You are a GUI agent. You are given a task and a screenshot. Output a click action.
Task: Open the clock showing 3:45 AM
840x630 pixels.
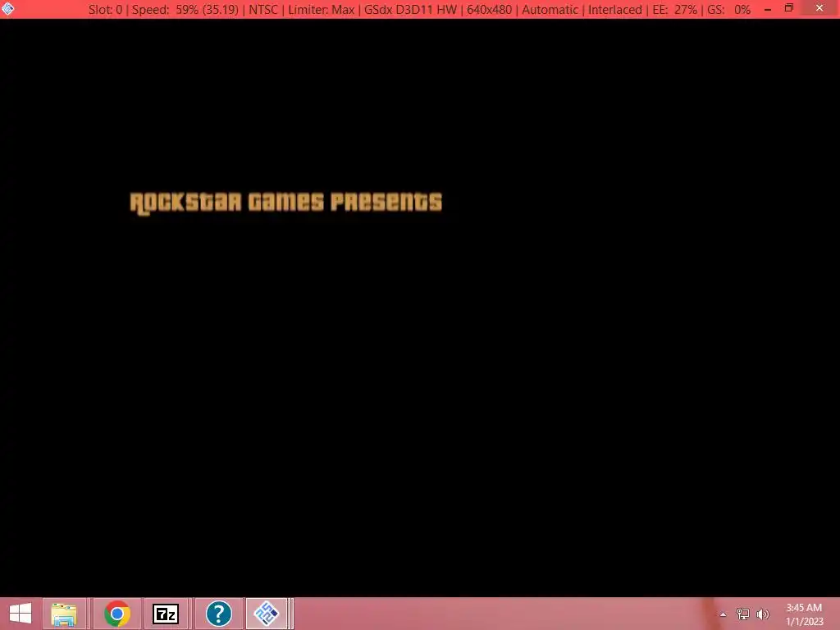804,608
